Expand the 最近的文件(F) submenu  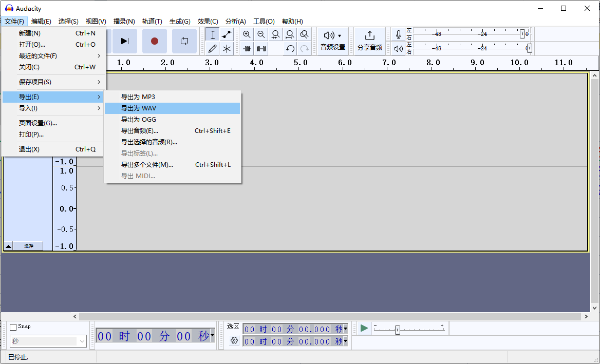click(53, 56)
